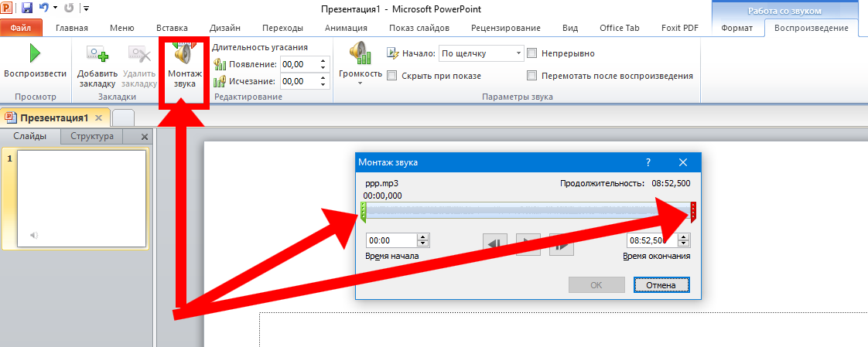Click the Время окончания input field

(653, 241)
